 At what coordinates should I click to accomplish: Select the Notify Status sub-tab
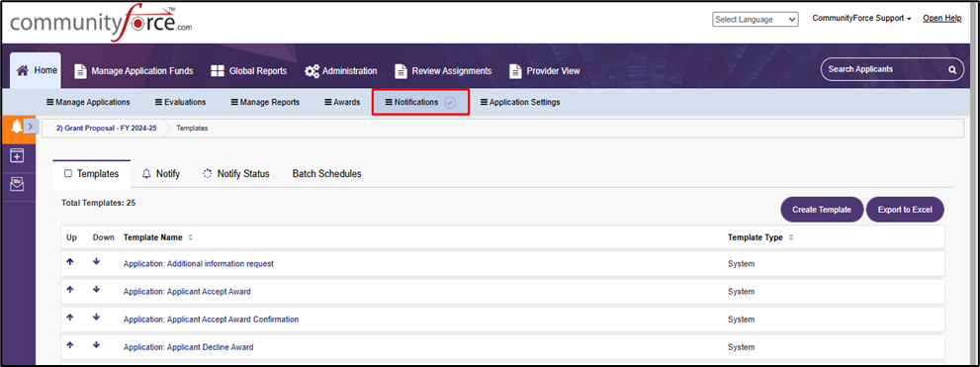[236, 174]
